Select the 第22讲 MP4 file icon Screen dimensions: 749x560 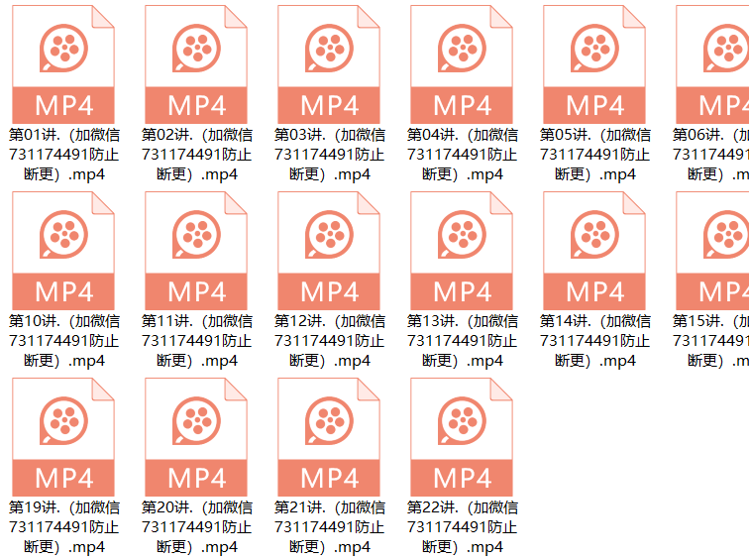click(x=462, y=437)
